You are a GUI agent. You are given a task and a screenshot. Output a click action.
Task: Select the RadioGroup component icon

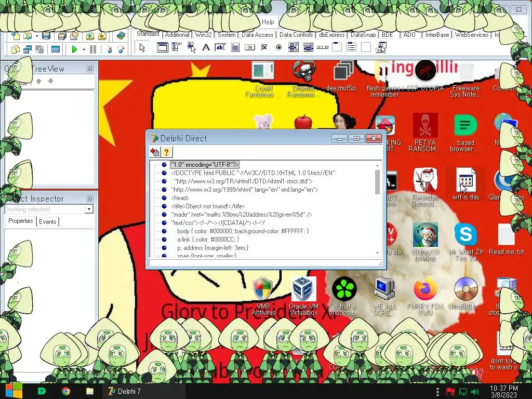pyautogui.click(x=352, y=47)
